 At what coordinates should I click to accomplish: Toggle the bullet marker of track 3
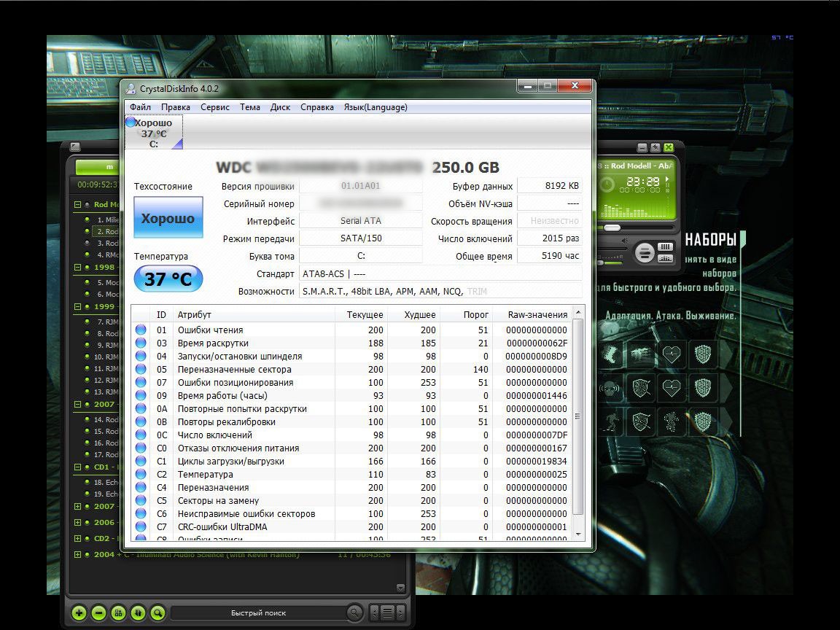pyautogui.click(x=87, y=243)
